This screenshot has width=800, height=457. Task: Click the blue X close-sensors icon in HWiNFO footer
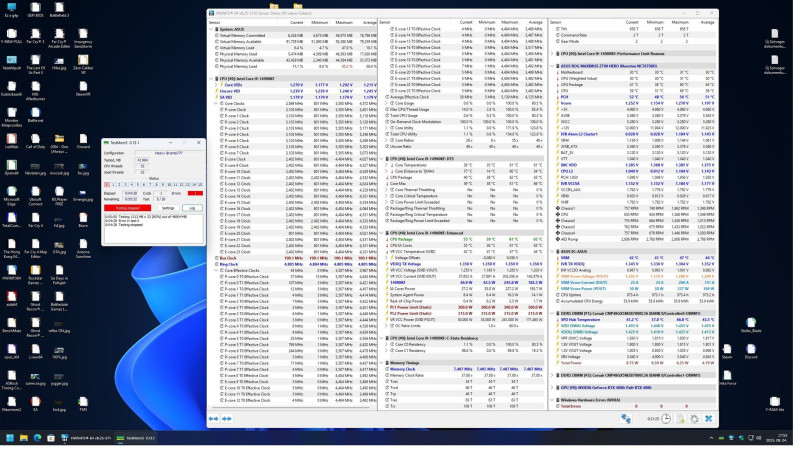[708, 418]
